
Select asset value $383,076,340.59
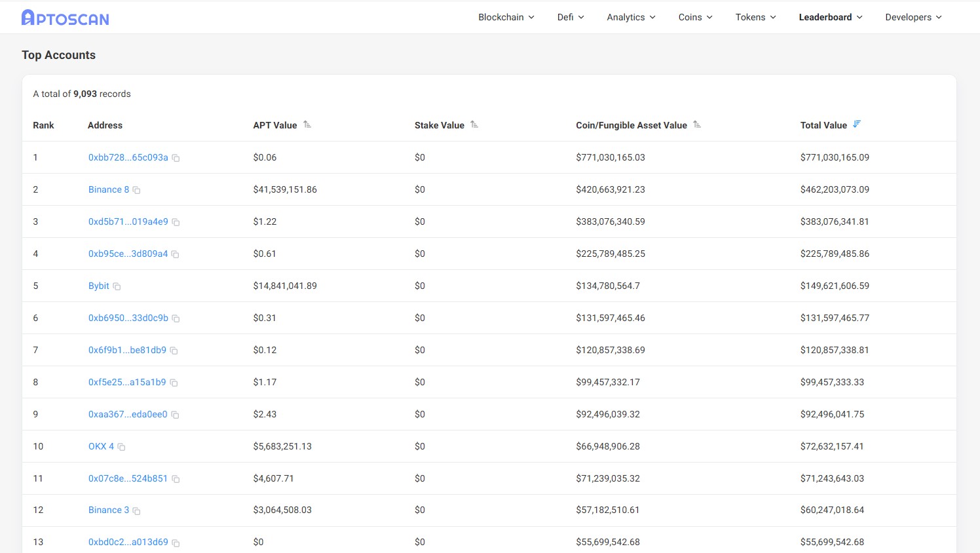point(611,221)
